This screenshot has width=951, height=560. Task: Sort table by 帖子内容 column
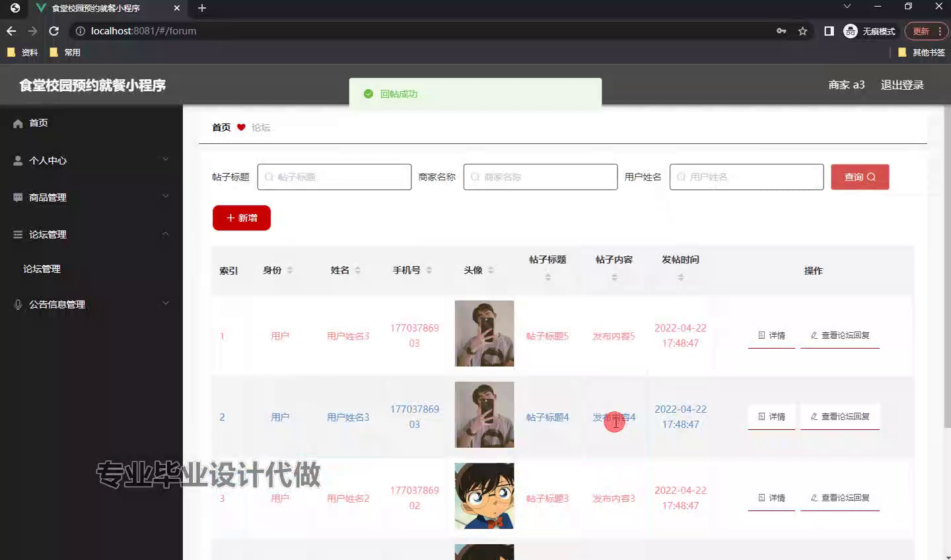[614, 277]
